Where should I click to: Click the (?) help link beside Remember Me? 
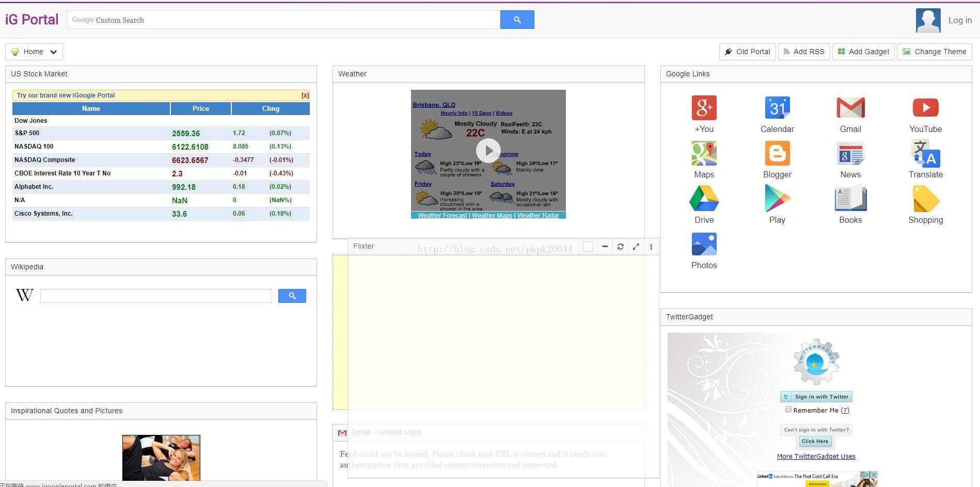point(845,411)
